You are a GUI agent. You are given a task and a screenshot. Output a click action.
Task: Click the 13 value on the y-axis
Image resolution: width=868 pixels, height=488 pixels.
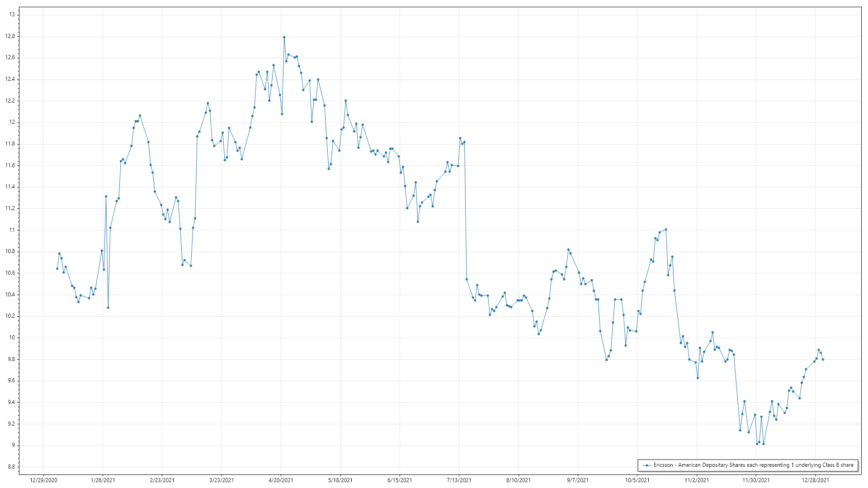[x=12, y=14]
